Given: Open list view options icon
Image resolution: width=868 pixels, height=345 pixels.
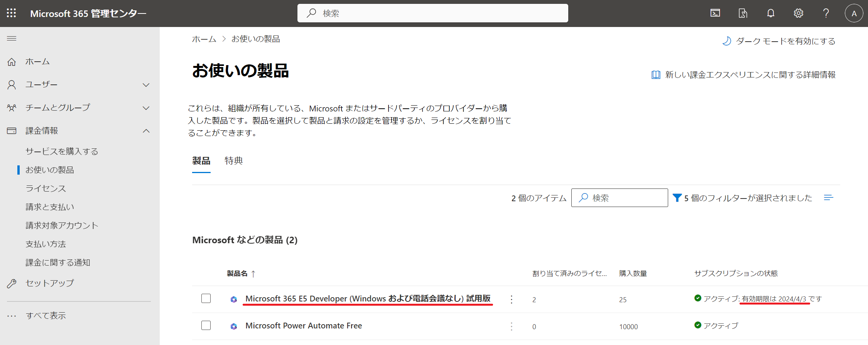Looking at the screenshot, I should click(x=828, y=198).
